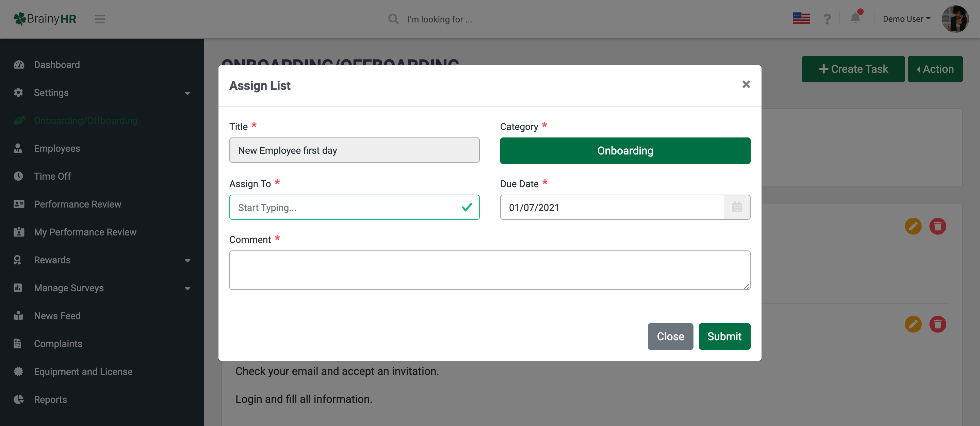Click 'Check your email and accept an invitation.' text
980x426 pixels.
[x=337, y=371]
